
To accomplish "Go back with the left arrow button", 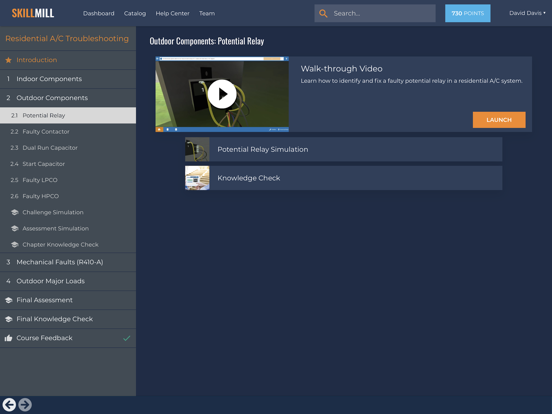I will 9,404.
